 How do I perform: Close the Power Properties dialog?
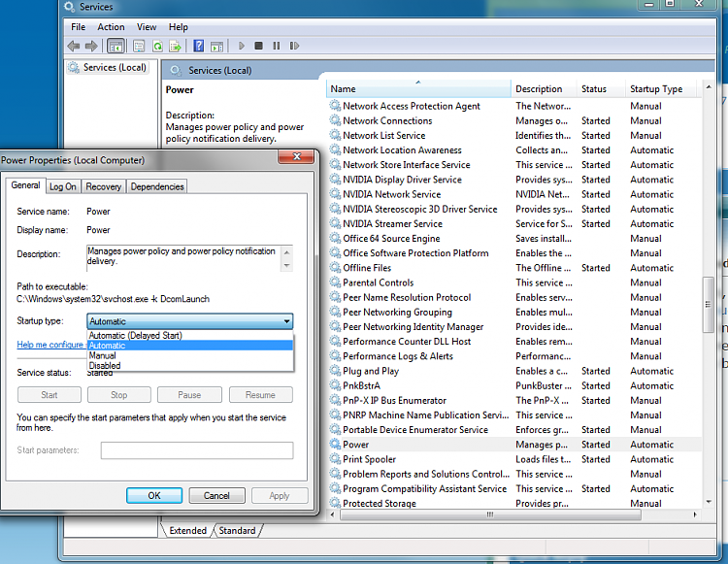297,156
